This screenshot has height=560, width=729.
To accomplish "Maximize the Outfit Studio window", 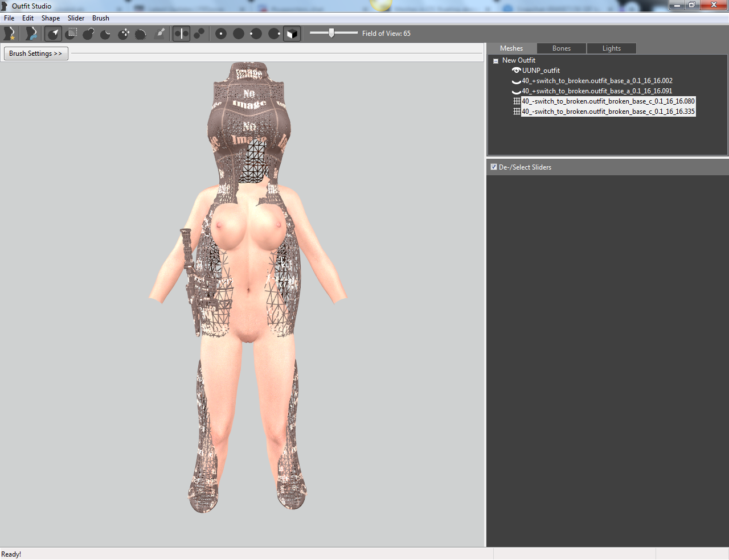I will click(x=692, y=5).
